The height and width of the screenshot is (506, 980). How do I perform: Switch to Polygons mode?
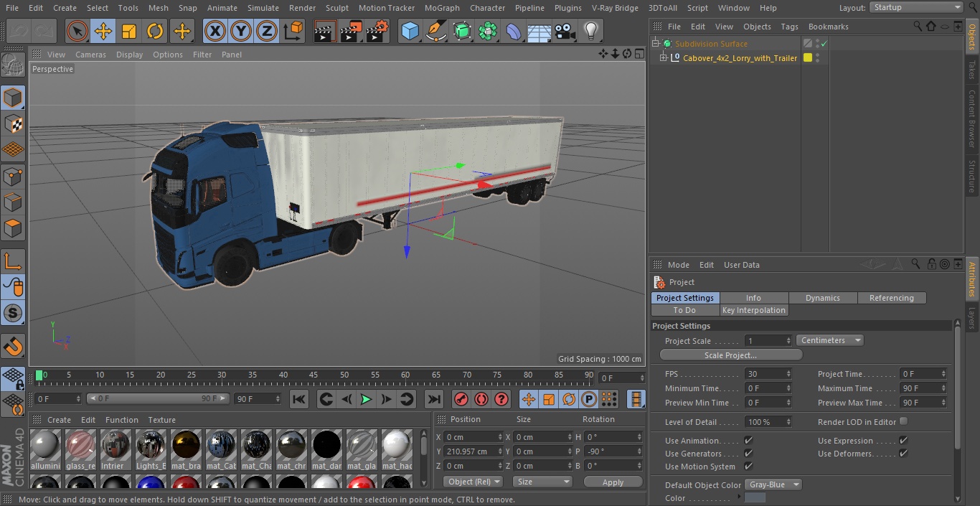(x=13, y=228)
